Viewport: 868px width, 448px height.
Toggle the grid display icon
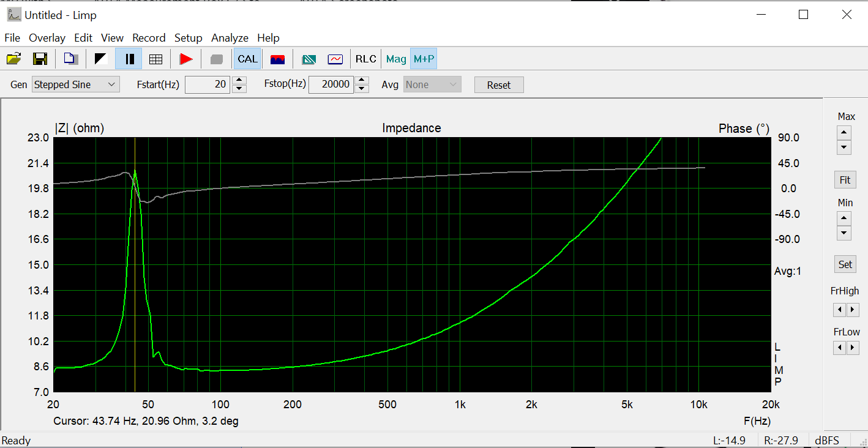[155, 59]
